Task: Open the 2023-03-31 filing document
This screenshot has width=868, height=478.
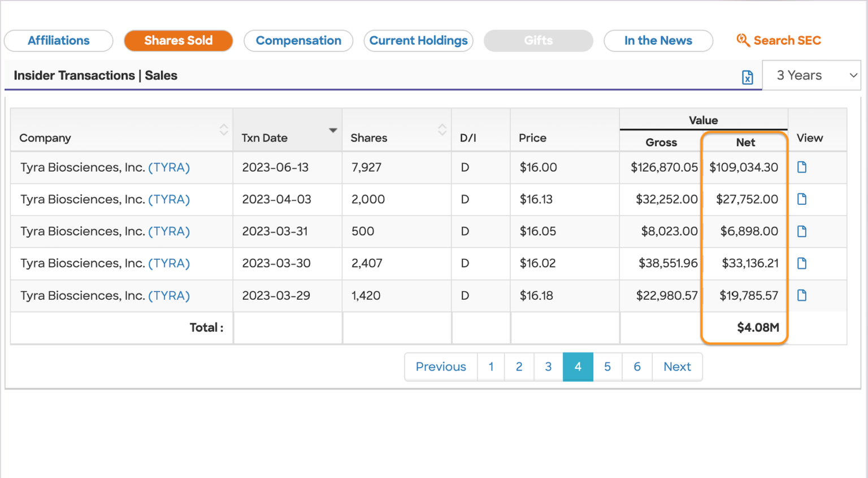Action: point(802,231)
